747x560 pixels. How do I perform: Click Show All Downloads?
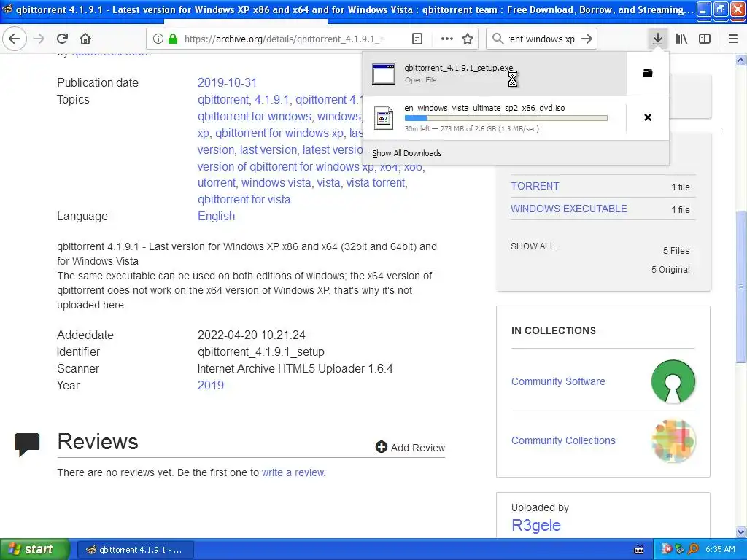point(407,153)
